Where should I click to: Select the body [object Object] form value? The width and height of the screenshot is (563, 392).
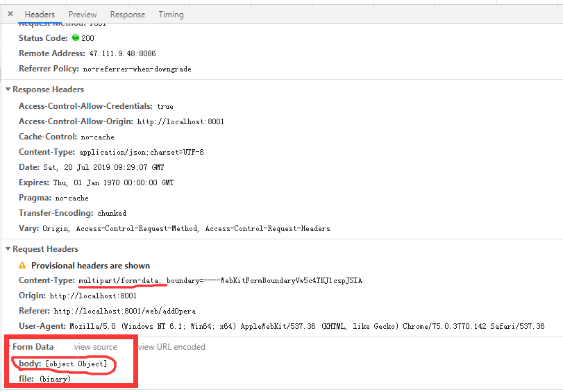[x=76, y=364]
